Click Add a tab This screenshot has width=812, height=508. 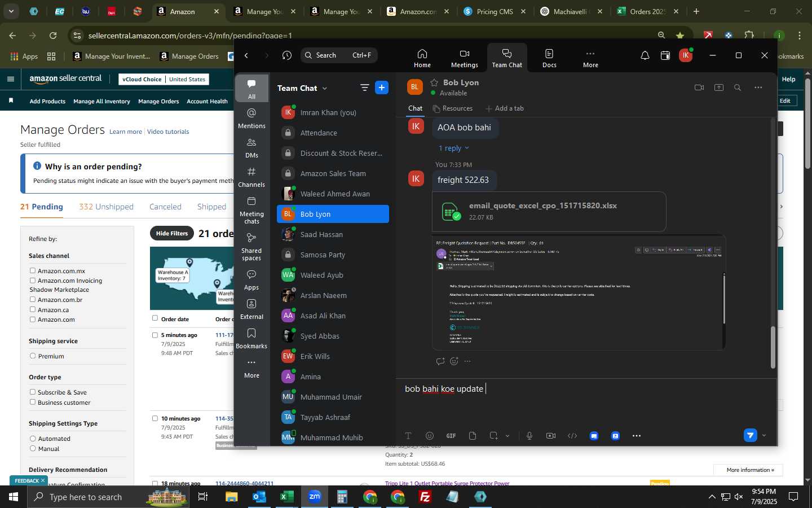[505, 108]
